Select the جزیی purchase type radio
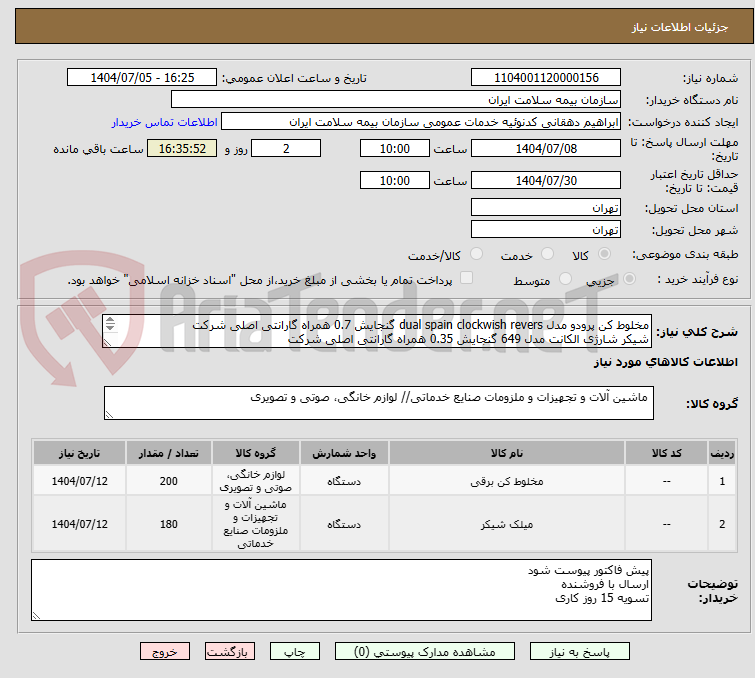The width and height of the screenshot is (755, 678). pos(629,279)
